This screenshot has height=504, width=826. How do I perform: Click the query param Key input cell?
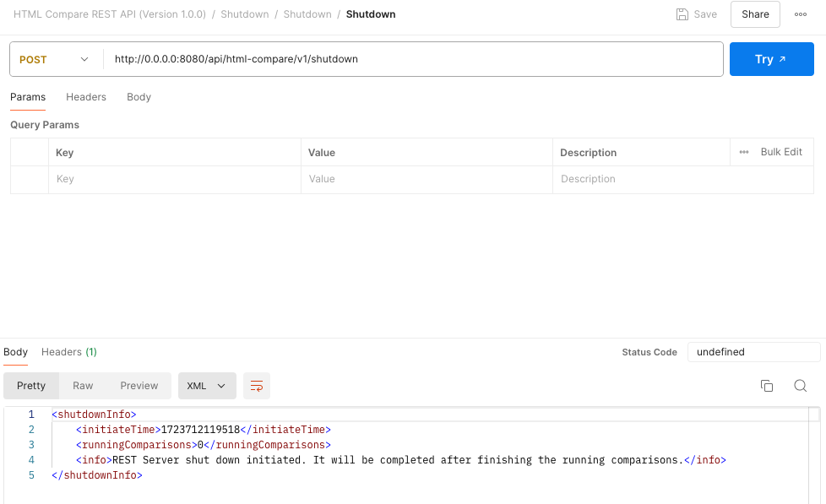(174, 179)
